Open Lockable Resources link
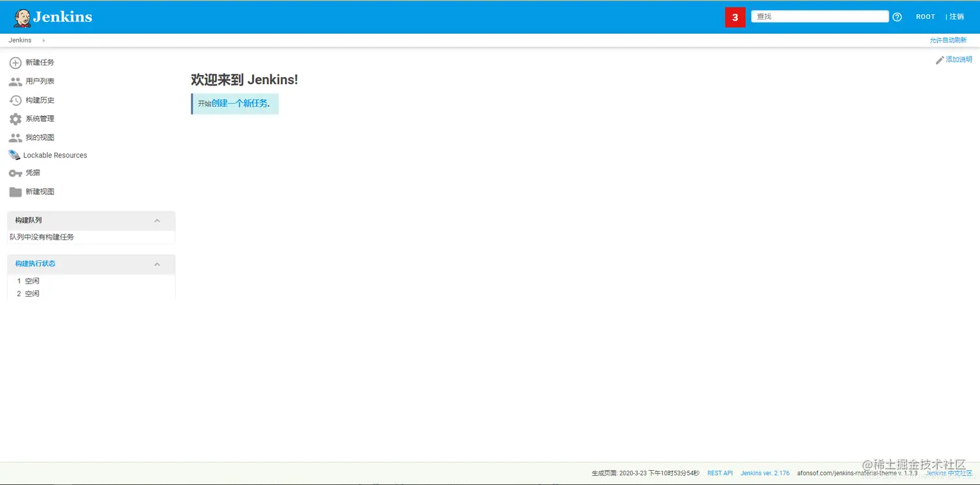This screenshot has width=980, height=485. coord(55,155)
